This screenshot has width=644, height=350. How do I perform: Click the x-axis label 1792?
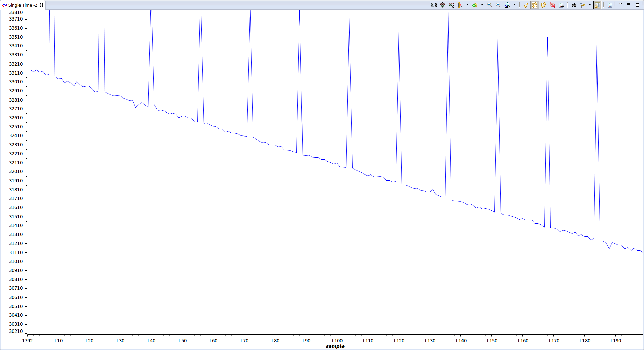(x=27, y=341)
